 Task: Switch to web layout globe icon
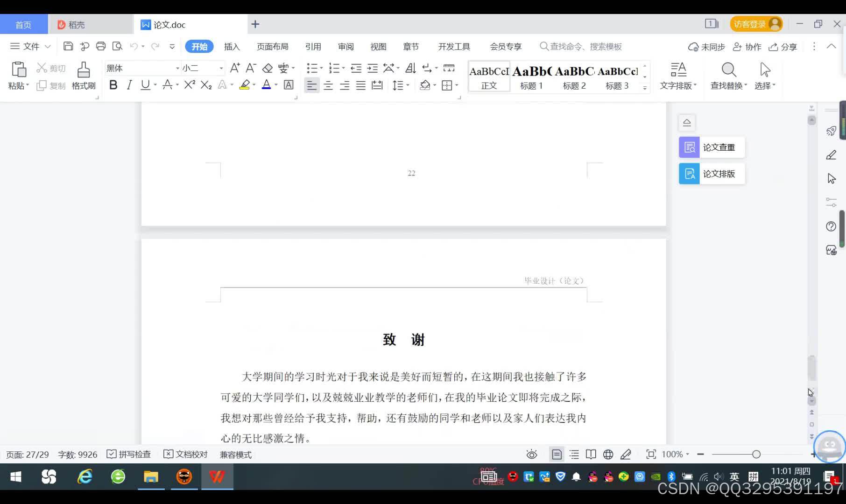point(608,454)
